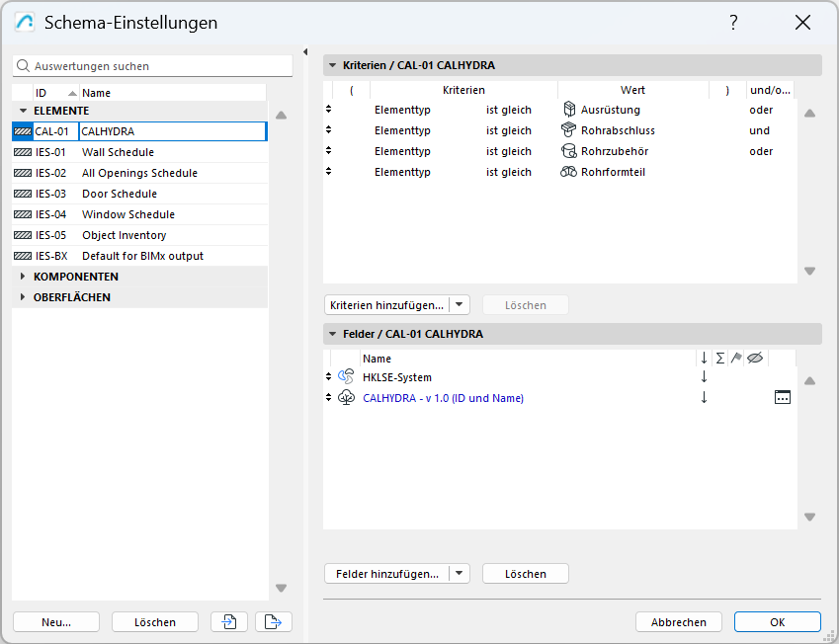839x644 pixels.
Task: Click the import schema icon button
Action: pos(229,622)
